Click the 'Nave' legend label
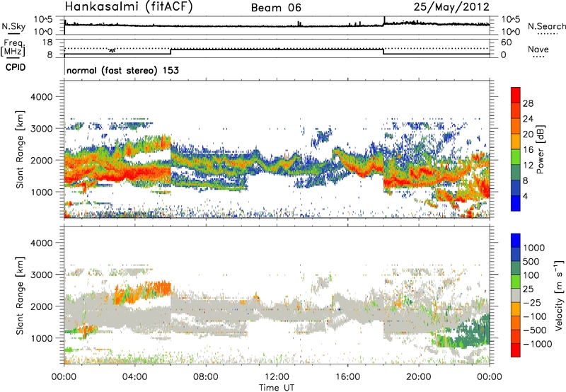The height and width of the screenshot is (392, 566). (x=538, y=49)
